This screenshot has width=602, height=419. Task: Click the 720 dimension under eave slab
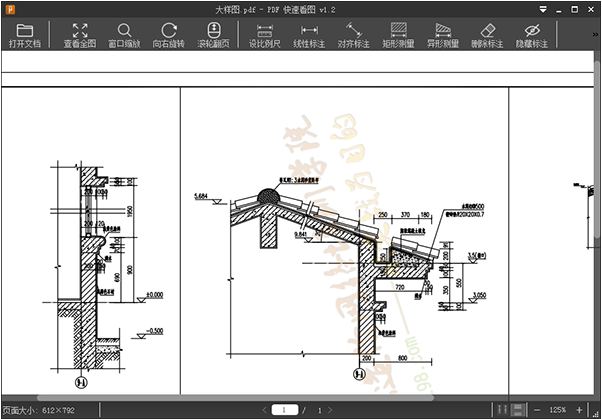point(400,287)
